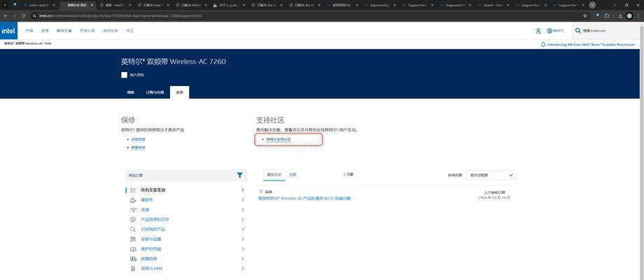The width and height of the screenshot is (644, 280).
Task: Open the 详细信息 warranty link
Action: (138, 139)
